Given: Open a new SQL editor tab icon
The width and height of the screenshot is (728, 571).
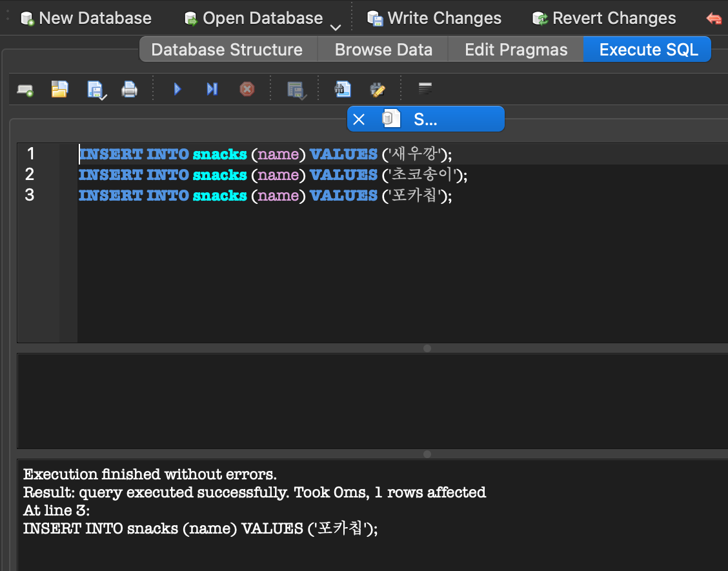Looking at the screenshot, I should (x=25, y=90).
